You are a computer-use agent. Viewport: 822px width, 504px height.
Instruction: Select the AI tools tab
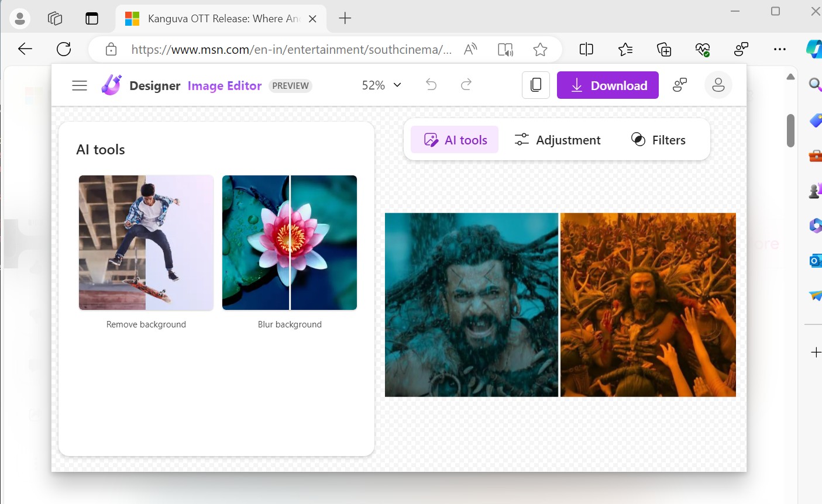click(455, 140)
